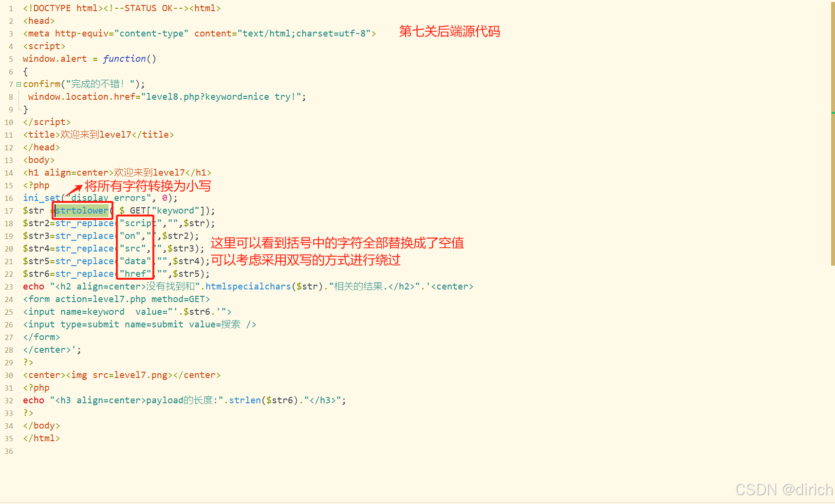
Task: Click the closing </script> tag on line 10
Action: click(47, 122)
